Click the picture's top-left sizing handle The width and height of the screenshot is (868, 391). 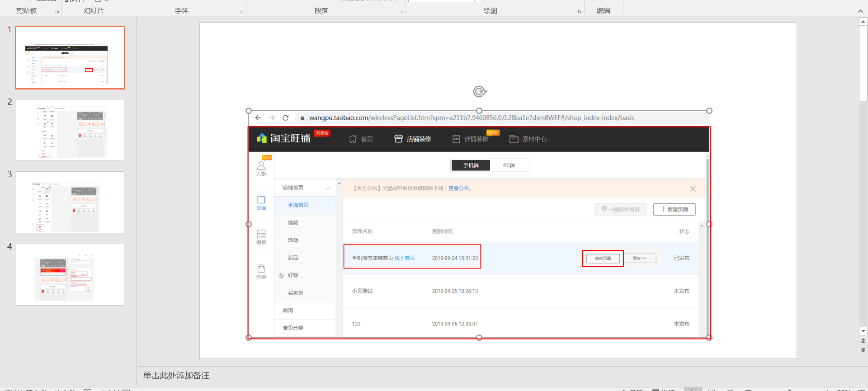pyautogui.click(x=249, y=111)
